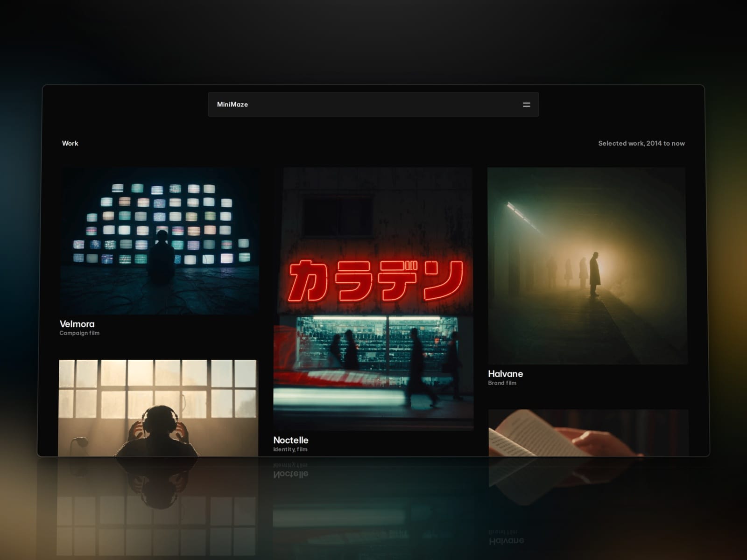Open the hamburger menu icon

tap(526, 105)
